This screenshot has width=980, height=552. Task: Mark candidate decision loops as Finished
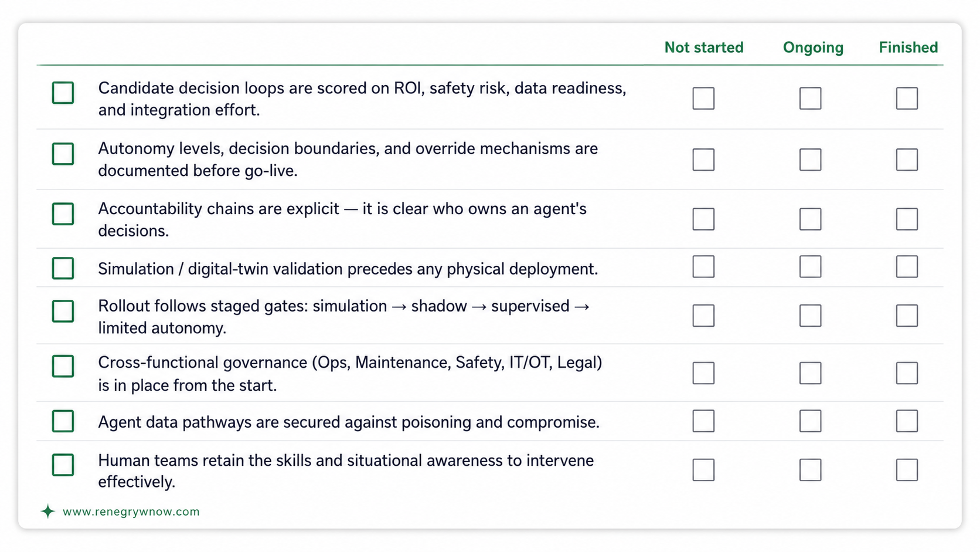coord(907,99)
